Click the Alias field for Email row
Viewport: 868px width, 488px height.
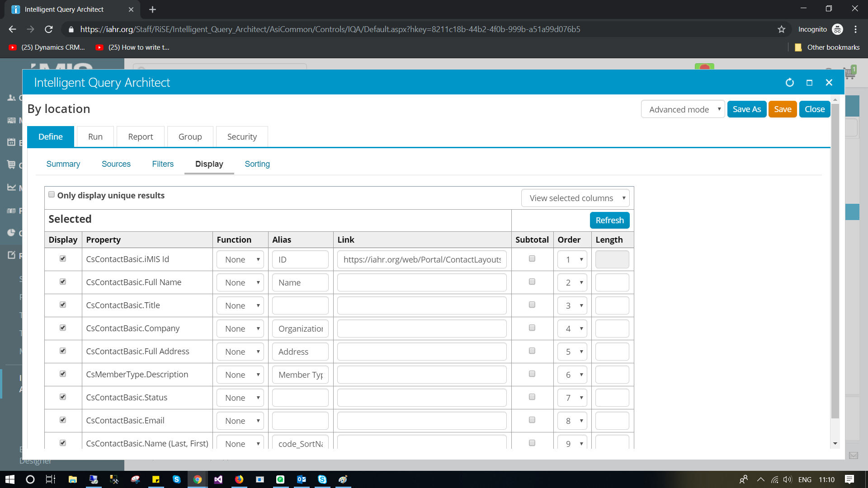pyautogui.click(x=300, y=421)
